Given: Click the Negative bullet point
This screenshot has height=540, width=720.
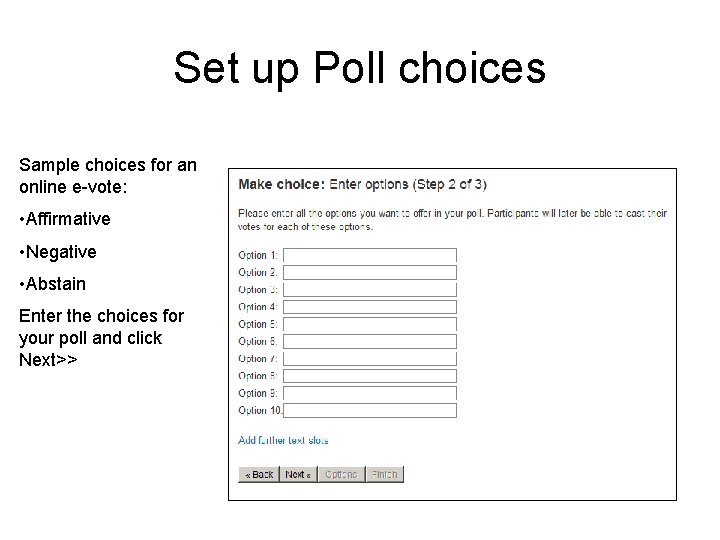Looking at the screenshot, I should point(57,251).
